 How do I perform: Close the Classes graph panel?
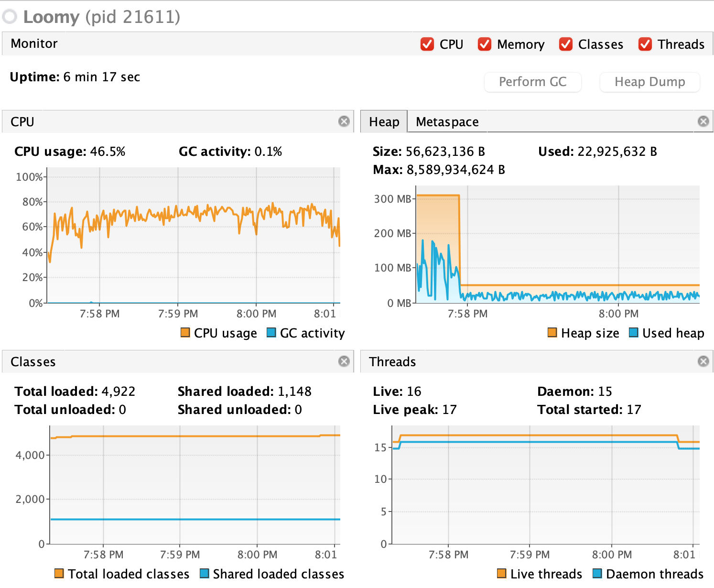(x=344, y=361)
